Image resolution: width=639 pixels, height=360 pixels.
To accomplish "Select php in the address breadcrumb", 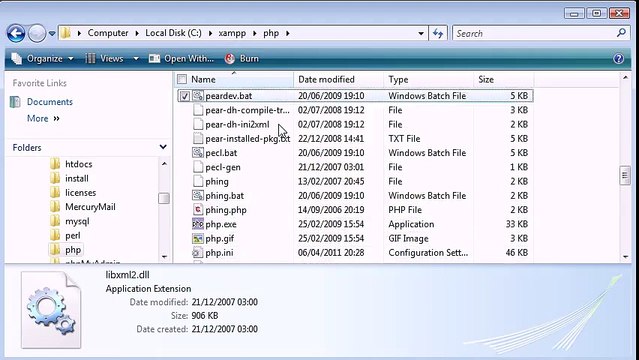I will [271, 33].
